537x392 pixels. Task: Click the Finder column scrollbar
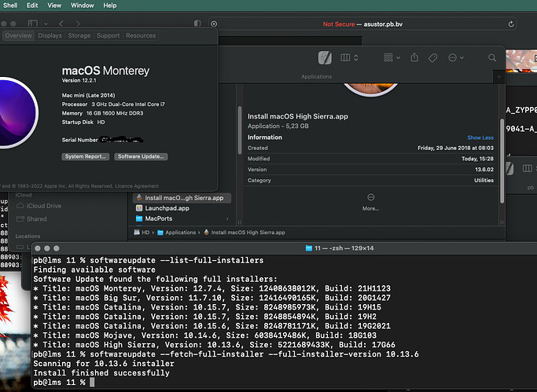pos(240,130)
